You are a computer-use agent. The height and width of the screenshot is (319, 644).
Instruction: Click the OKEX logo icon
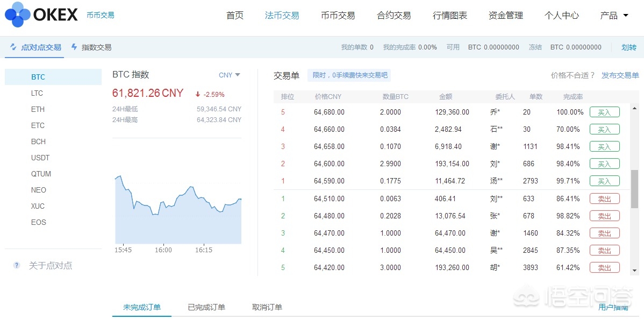click(x=17, y=15)
